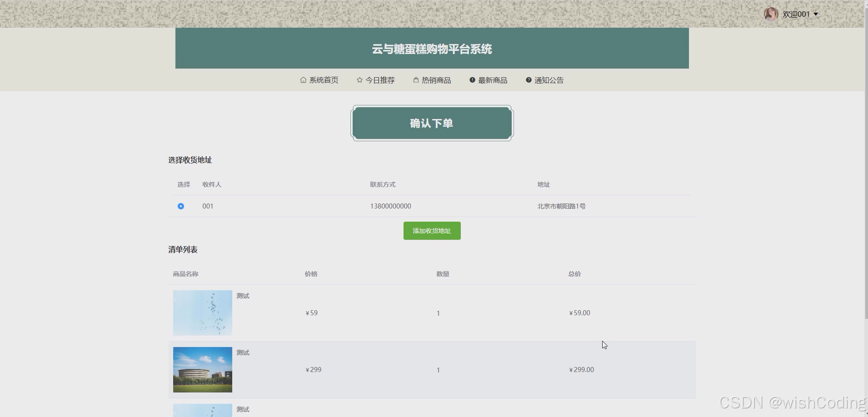
Task: Open the 最新商品 navigation item
Action: (x=493, y=80)
